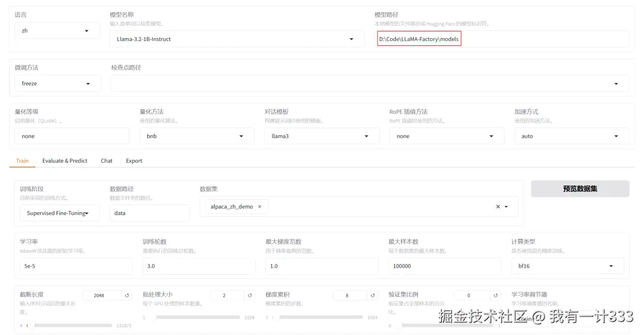644x335 pixels.
Task: Remove the alpaca_zh_demo dataset tag
Action: point(259,206)
